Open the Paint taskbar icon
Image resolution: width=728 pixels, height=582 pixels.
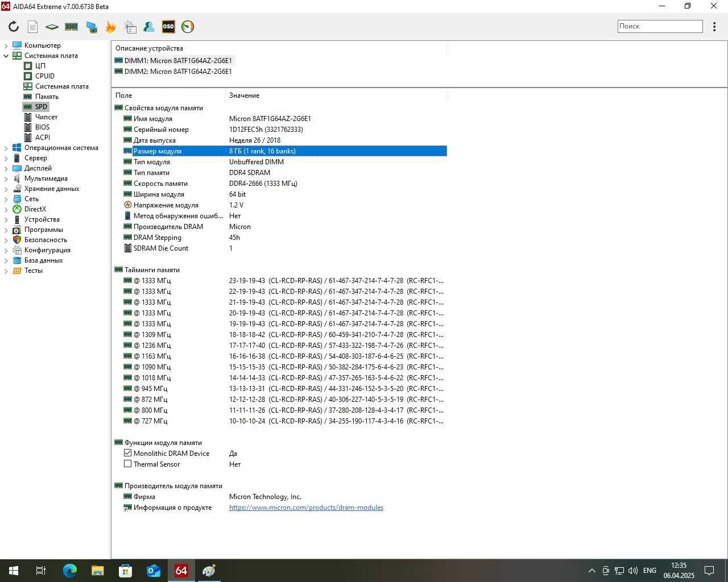coord(209,571)
